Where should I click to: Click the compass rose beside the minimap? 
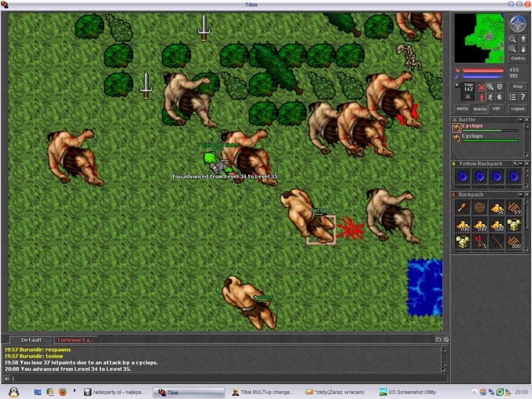[x=517, y=24]
